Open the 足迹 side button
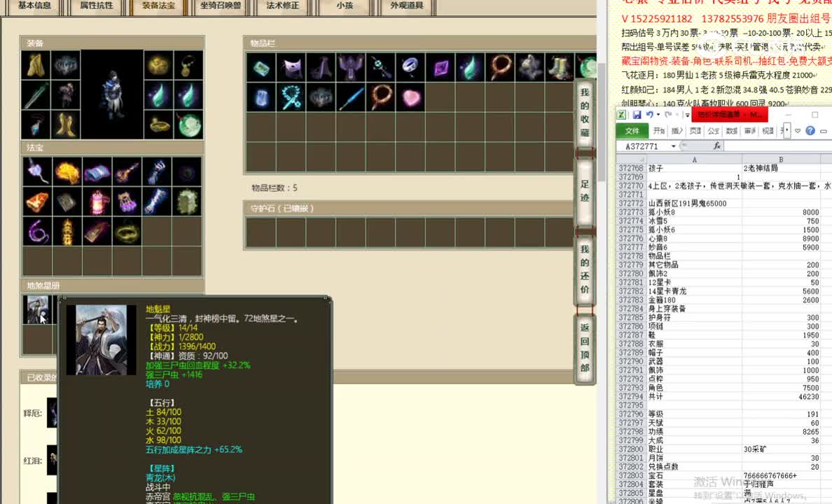832x504 pixels. click(585, 191)
